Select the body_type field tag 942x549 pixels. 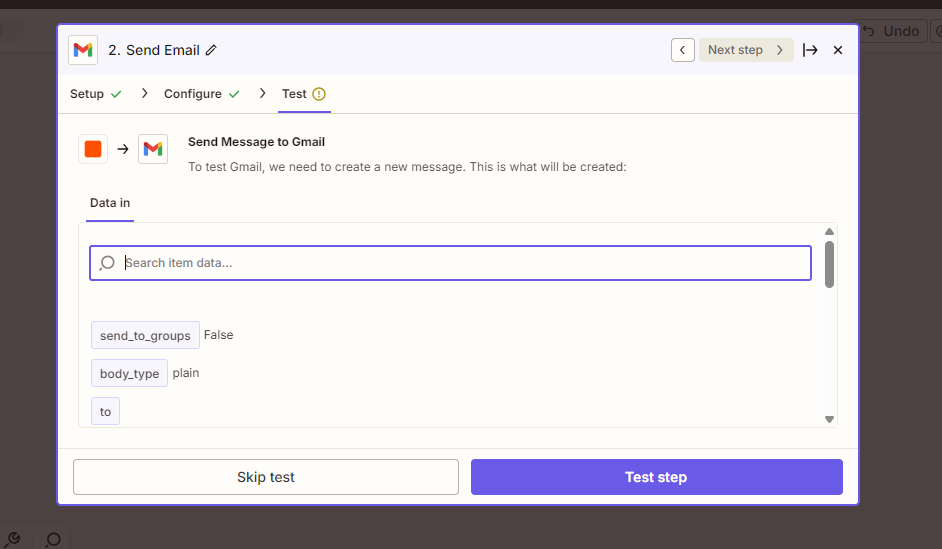(x=129, y=373)
